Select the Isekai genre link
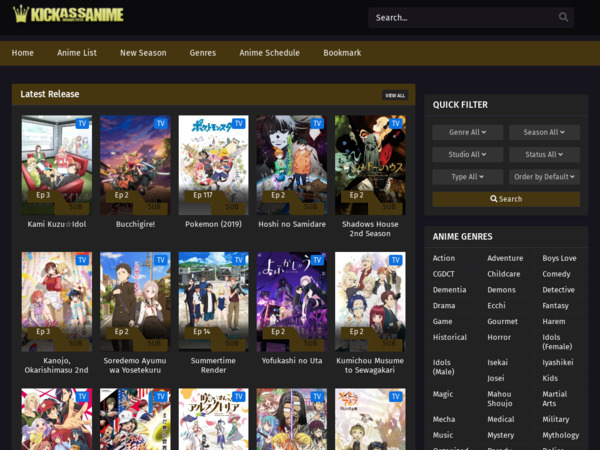 click(497, 363)
